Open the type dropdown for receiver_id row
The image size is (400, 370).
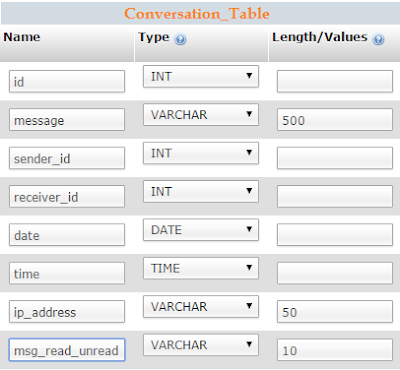pyautogui.click(x=201, y=191)
